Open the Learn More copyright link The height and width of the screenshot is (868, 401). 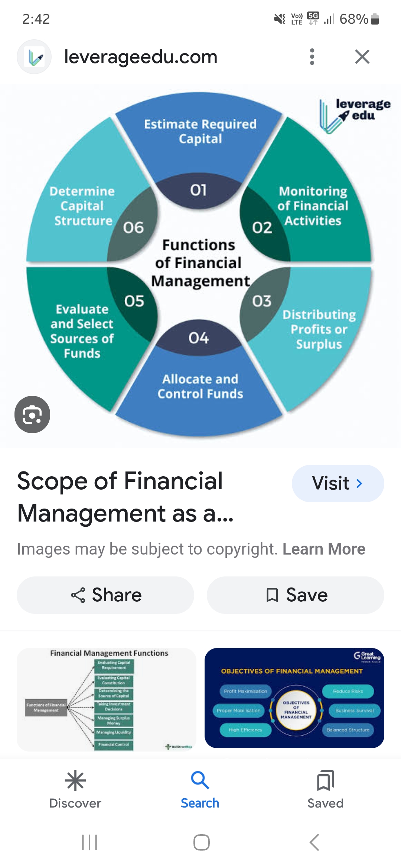click(325, 549)
